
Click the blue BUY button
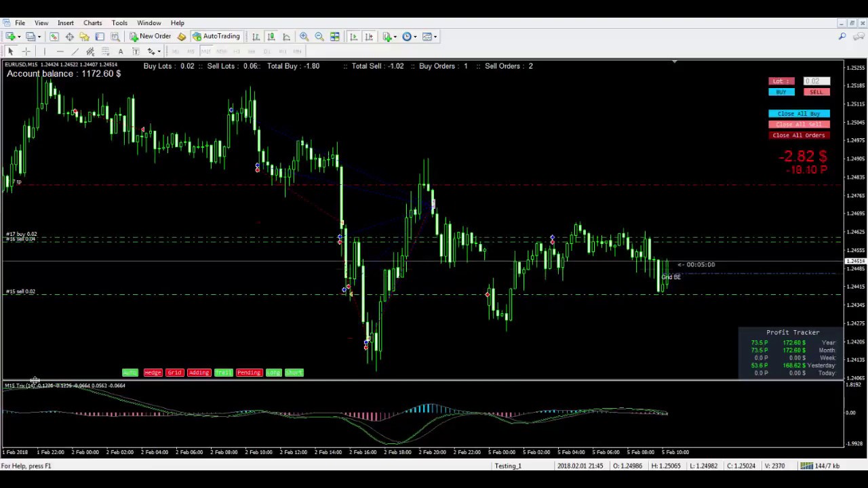[x=781, y=92]
